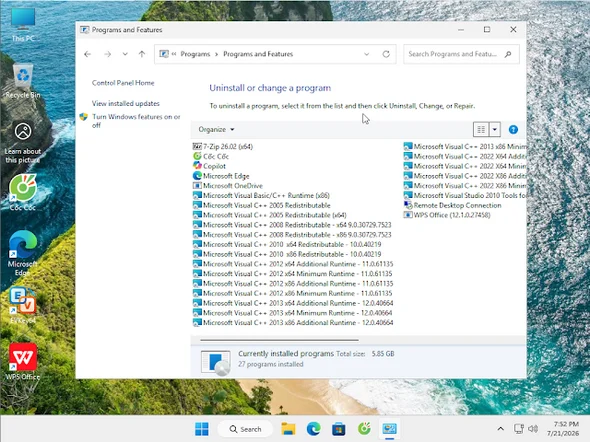
Task: Select Visual C++ 2012 x86 Additional Runtime 11.0.61135
Action: (x=293, y=283)
